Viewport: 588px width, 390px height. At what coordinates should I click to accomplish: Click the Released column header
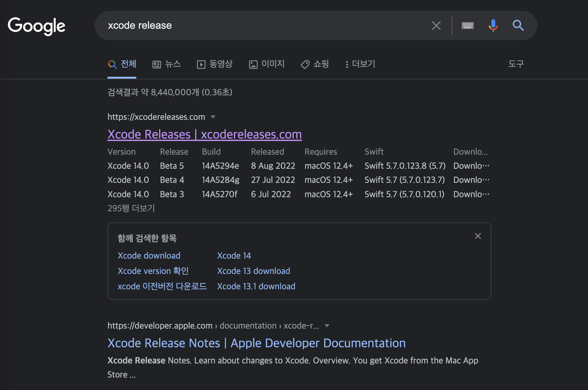268,152
